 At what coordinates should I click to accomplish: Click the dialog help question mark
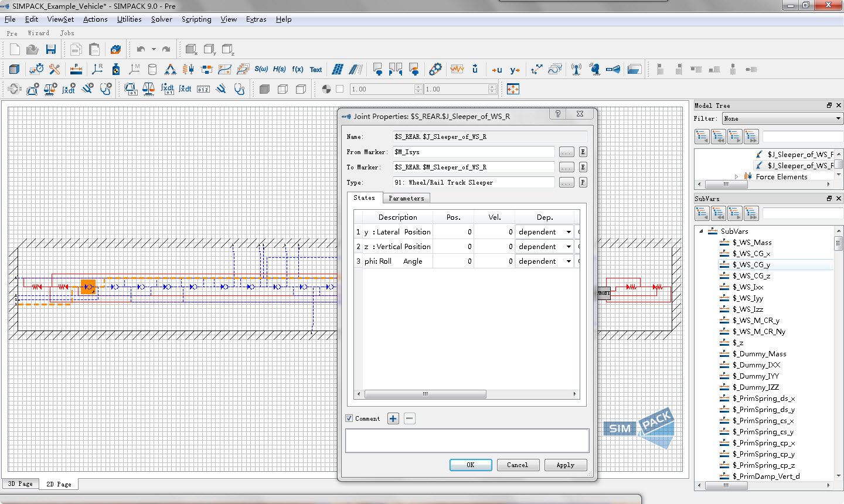coord(558,114)
